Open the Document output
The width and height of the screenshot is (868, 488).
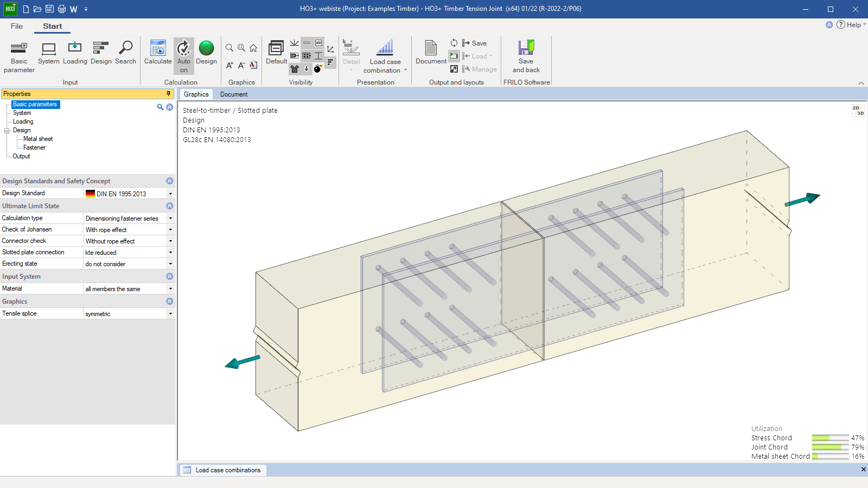[x=431, y=53]
